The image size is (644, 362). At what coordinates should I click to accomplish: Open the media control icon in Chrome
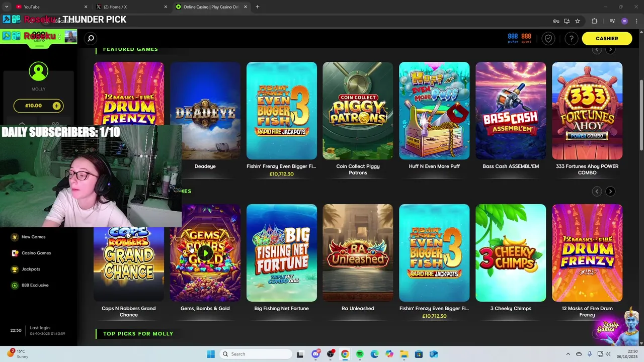612,21
